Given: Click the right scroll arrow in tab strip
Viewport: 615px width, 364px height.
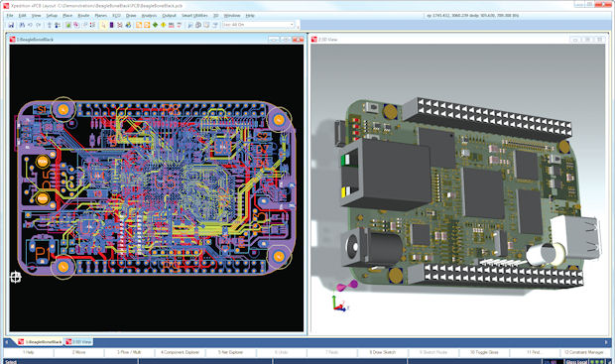Looking at the screenshot, I should 606,342.
